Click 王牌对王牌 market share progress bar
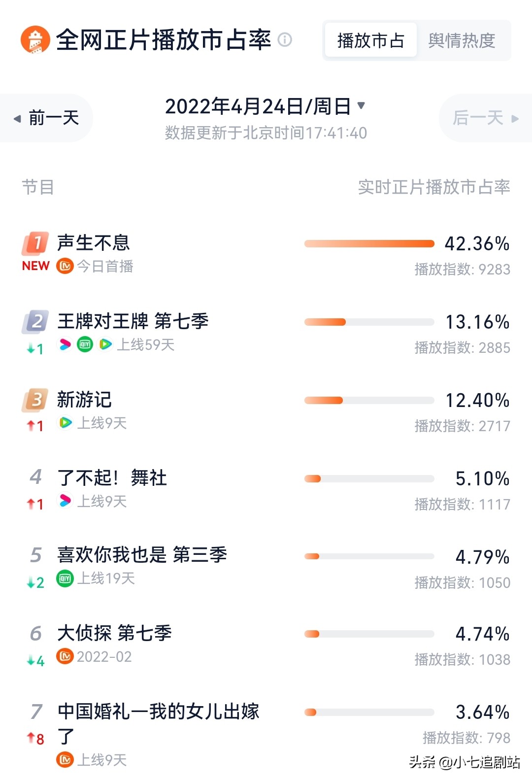 [x=369, y=322]
